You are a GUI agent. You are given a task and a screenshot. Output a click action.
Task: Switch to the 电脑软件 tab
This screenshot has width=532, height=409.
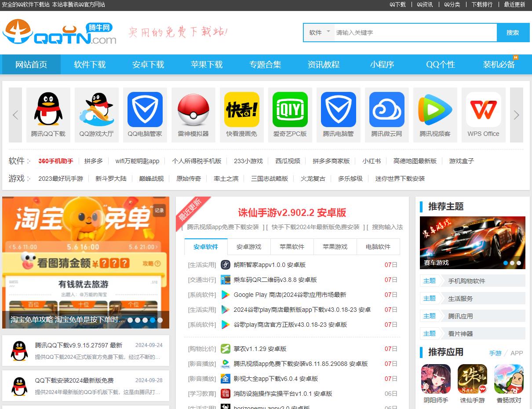pos(378,247)
